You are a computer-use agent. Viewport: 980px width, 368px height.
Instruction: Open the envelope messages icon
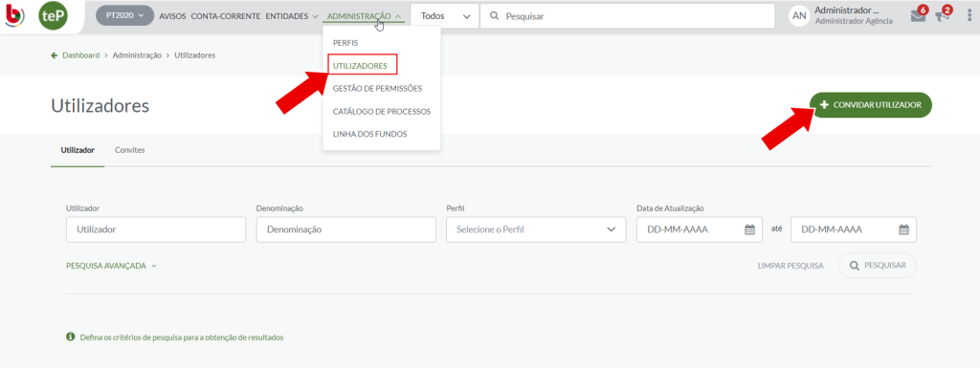[918, 16]
